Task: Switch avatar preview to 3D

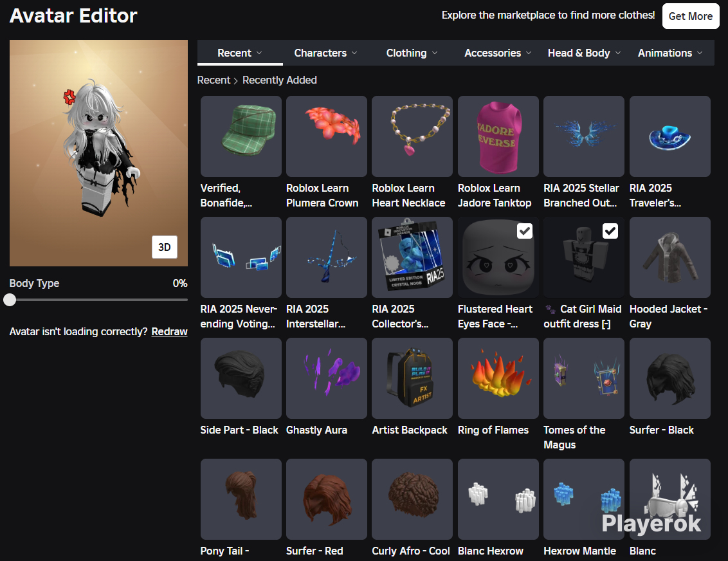Action: click(165, 247)
